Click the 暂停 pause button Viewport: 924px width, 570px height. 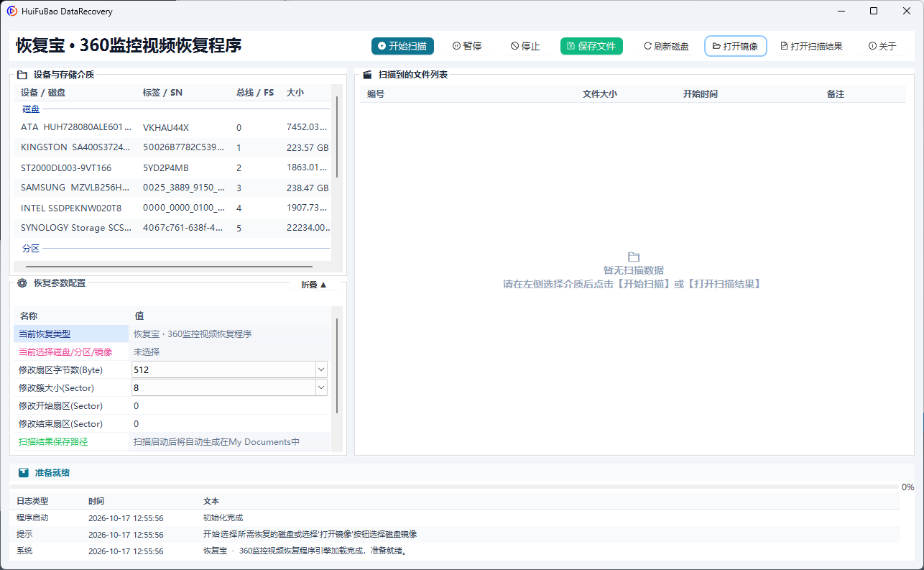467,46
